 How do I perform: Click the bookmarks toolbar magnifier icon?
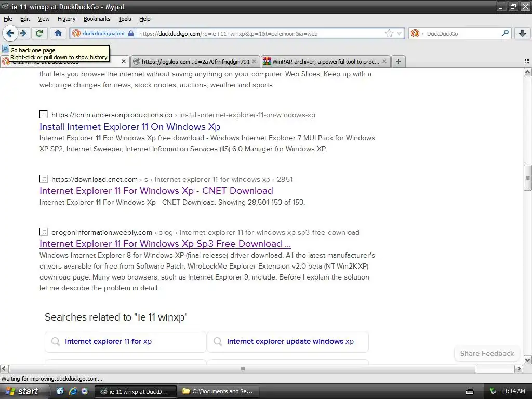click(x=5, y=49)
